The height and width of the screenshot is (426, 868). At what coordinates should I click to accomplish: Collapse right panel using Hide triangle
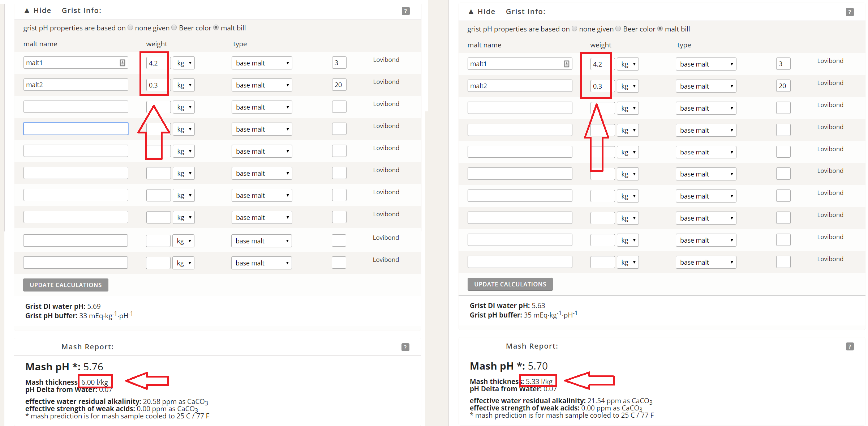[x=471, y=12]
